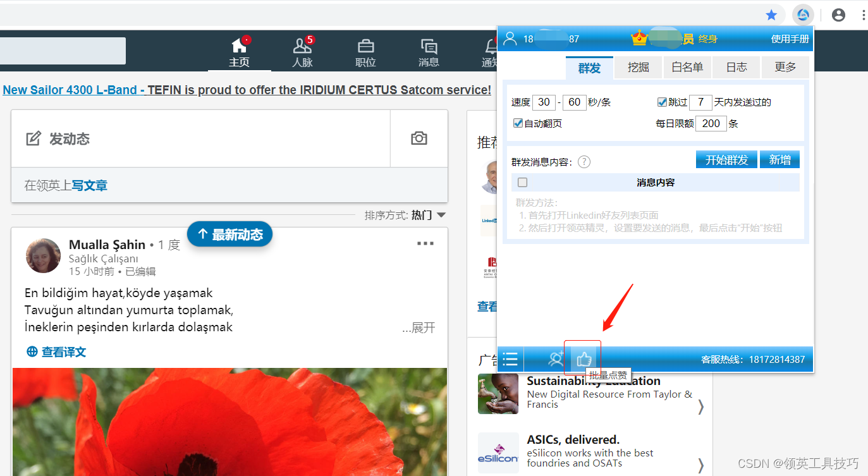868x476 pixels.
Task: Click the bookmark star icon in address bar
Action: [x=771, y=15]
